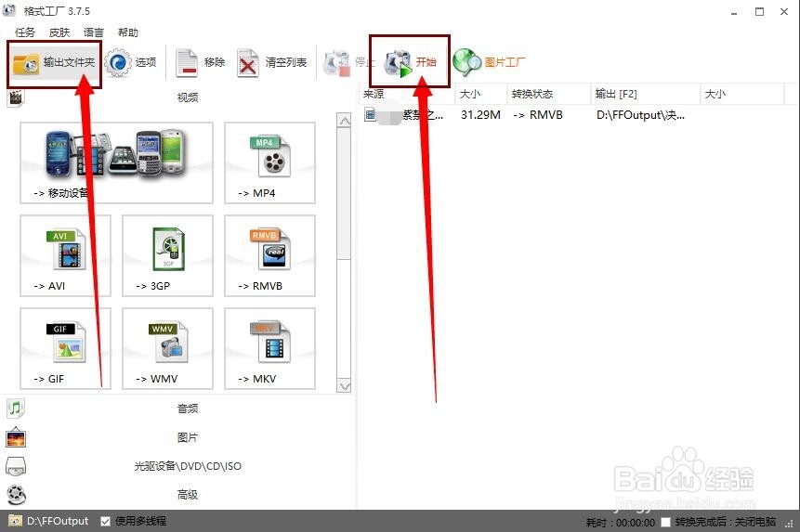
Task: Select the -> MKV format tile
Action: pos(269,348)
